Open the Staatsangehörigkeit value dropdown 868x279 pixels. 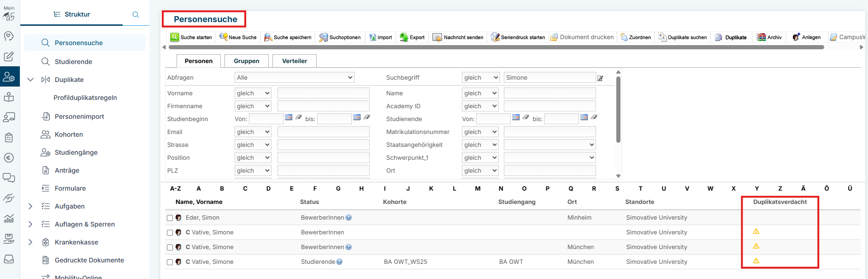point(549,145)
